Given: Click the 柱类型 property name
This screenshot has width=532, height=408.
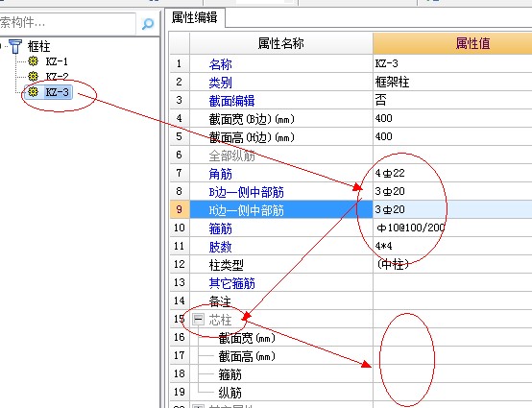Looking at the screenshot, I should (x=227, y=265).
